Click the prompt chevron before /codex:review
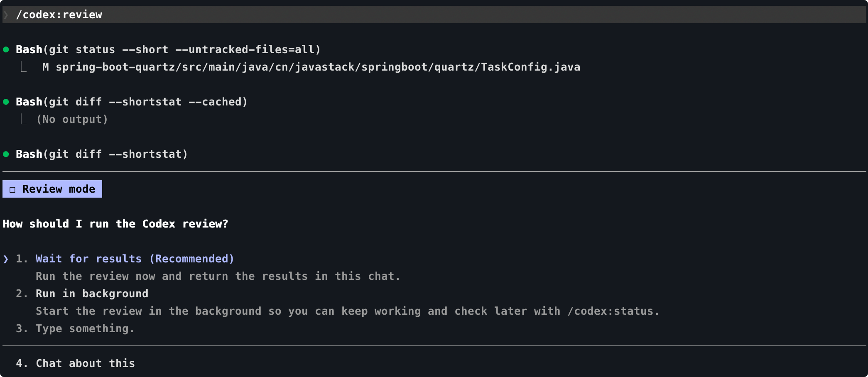 [x=6, y=15]
